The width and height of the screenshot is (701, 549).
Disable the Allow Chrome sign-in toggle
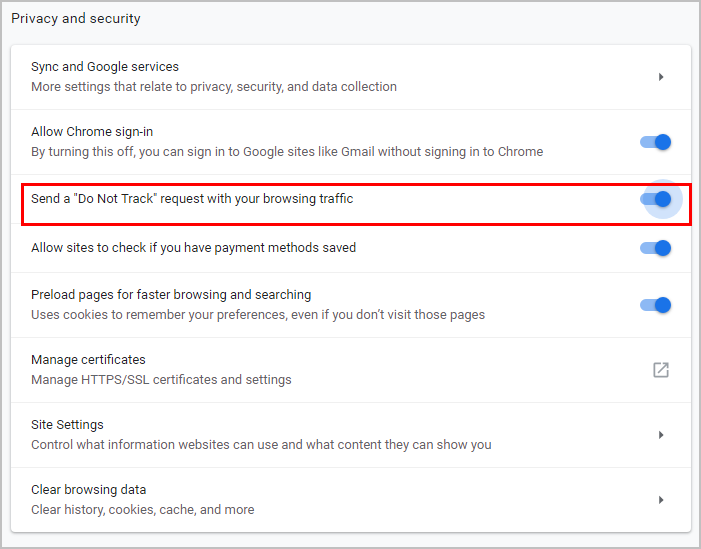[656, 142]
